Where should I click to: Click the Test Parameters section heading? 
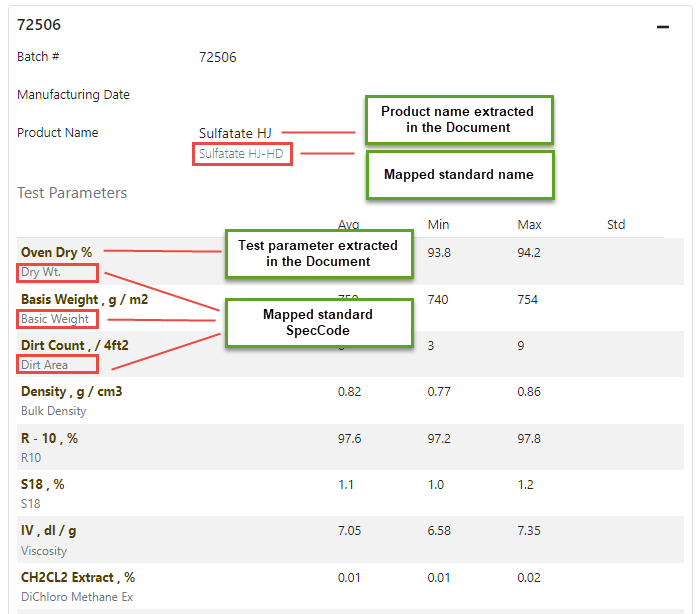click(x=72, y=193)
